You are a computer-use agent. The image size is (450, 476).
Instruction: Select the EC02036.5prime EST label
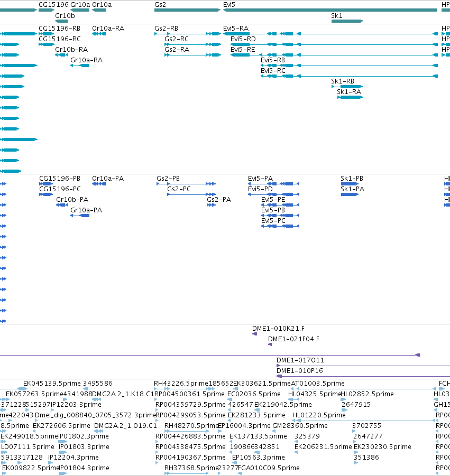254,394
